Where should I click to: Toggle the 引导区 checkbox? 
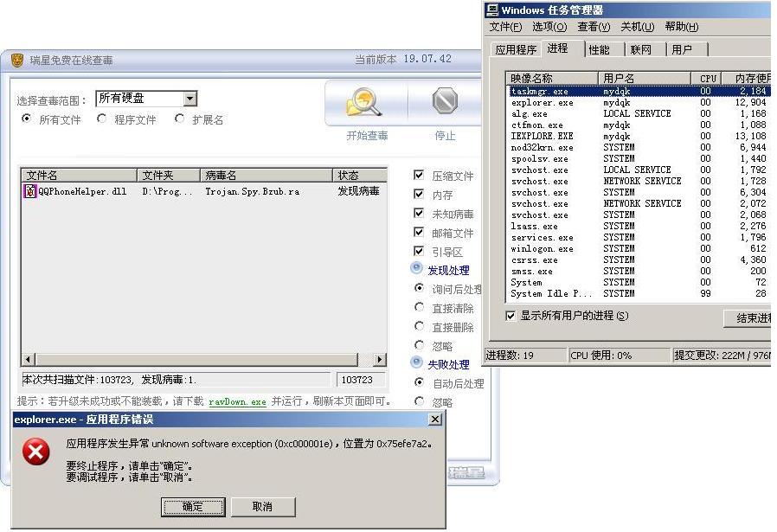tap(419, 251)
